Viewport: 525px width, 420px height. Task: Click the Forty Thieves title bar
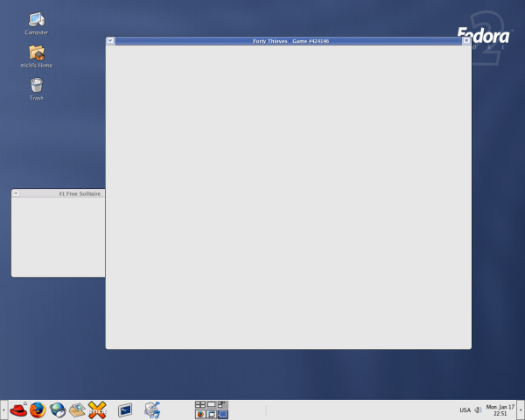[x=289, y=40]
